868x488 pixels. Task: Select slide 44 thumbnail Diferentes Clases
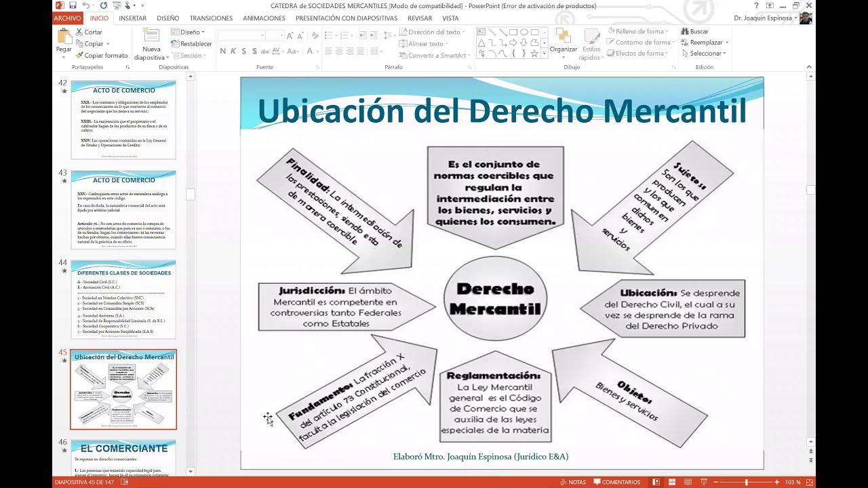123,299
